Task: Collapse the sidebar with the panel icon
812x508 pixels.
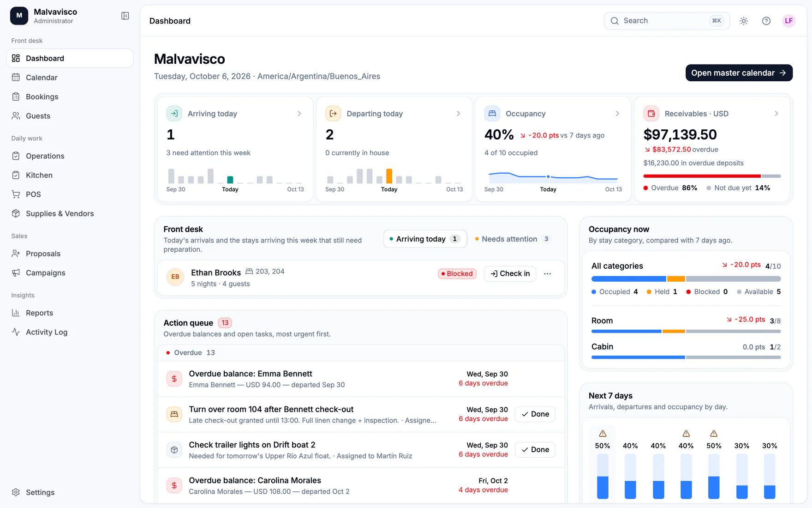Action: (x=125, y=16)
